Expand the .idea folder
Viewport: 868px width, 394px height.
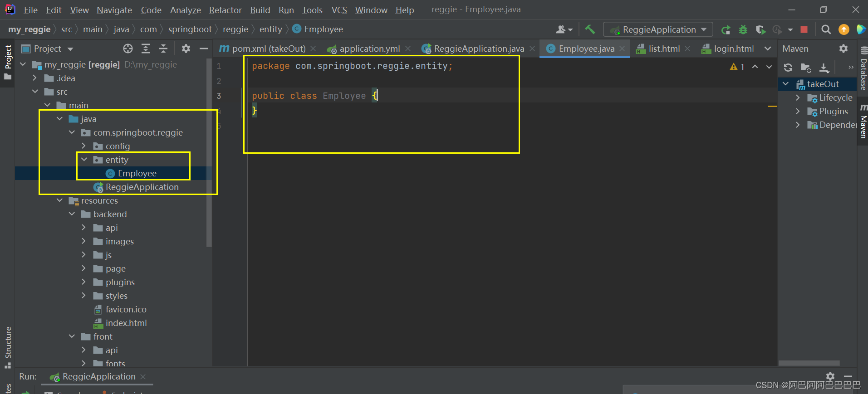(35, 78)
